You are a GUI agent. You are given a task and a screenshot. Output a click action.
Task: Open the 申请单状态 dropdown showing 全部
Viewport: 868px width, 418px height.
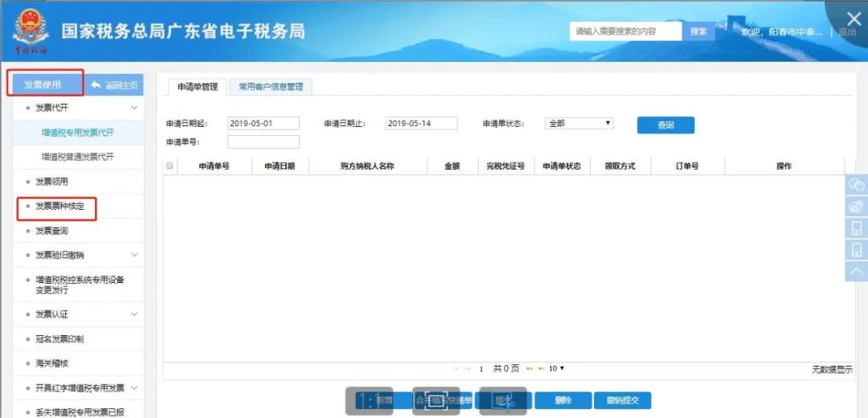point(579,124)
